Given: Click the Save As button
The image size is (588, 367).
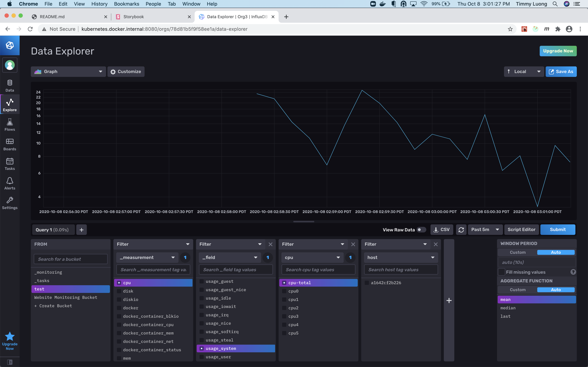Looking at the screenshot, I should tap(561, 71).
